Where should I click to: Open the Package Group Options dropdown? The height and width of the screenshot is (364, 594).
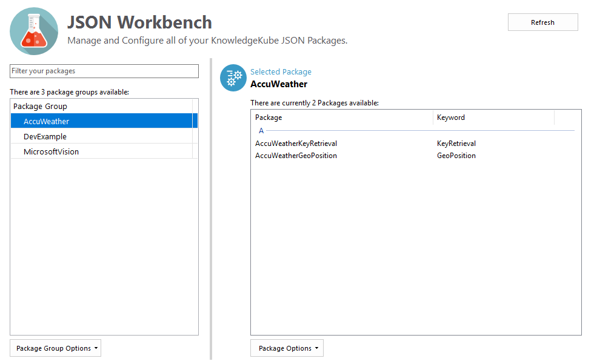55,348
